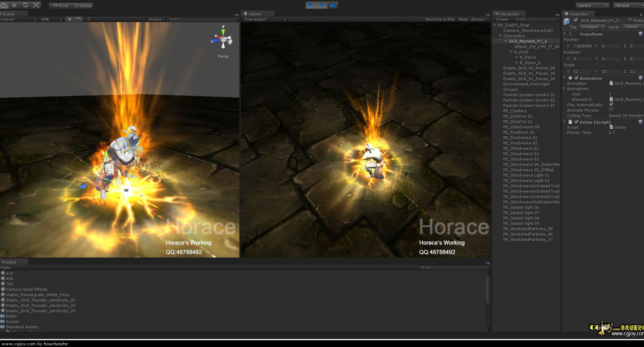Open Transform component help icon
Viewport: 644px width, 347px height.
tap(640, 34)
